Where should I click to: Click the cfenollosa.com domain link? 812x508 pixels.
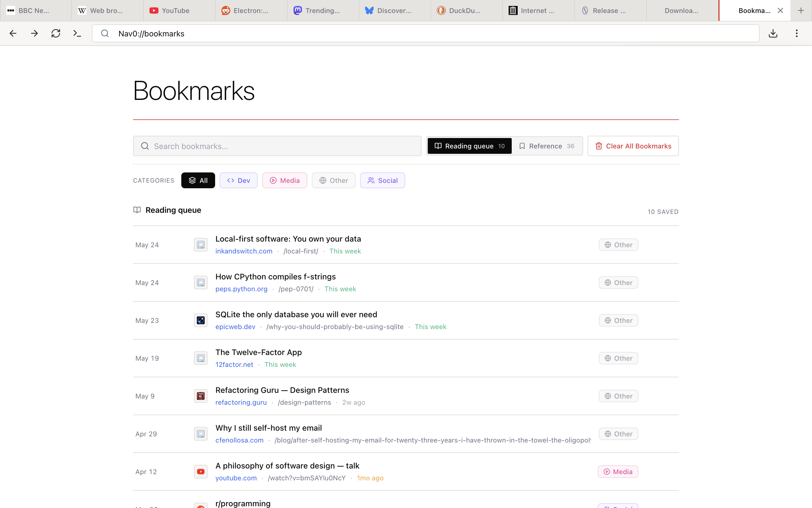(239, 440)
